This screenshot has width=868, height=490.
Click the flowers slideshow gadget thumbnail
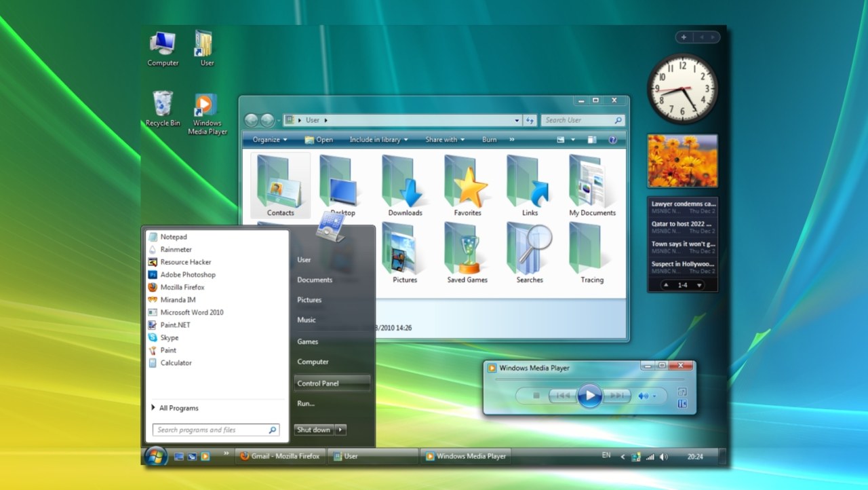coord(682,160)
